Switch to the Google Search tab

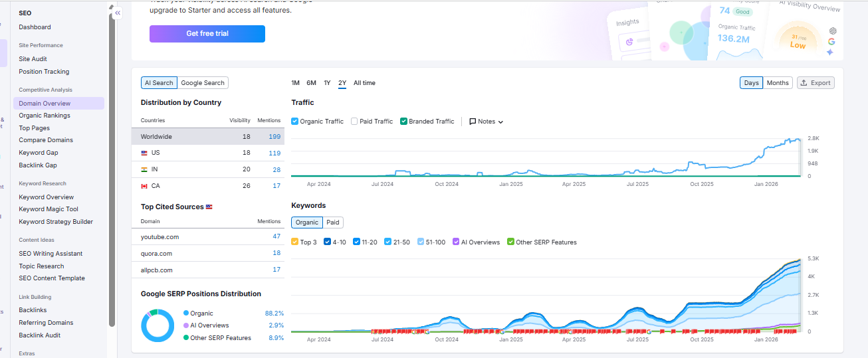click(x=203, y=83)
